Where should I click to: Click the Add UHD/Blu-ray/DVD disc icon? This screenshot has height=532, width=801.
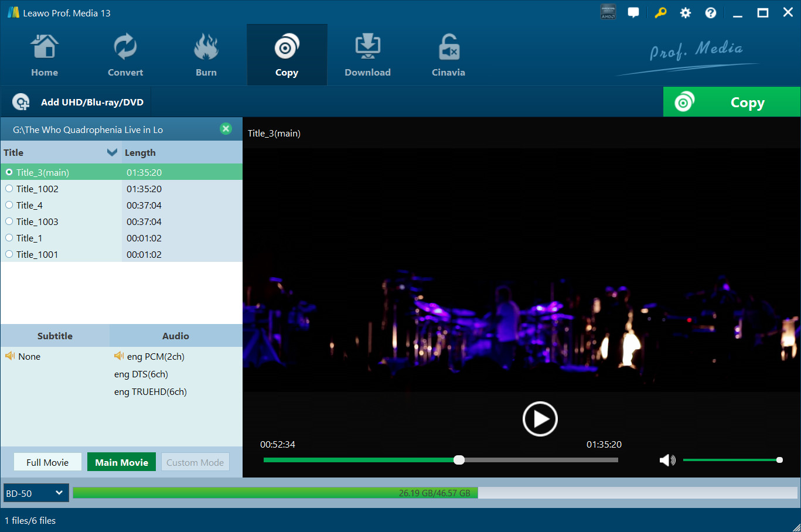21,101
